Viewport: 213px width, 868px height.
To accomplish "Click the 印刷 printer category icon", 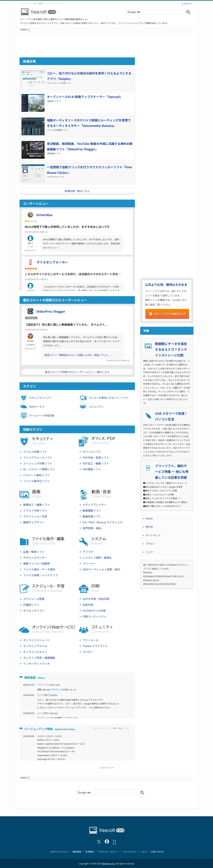I will [x=83, y=589].
